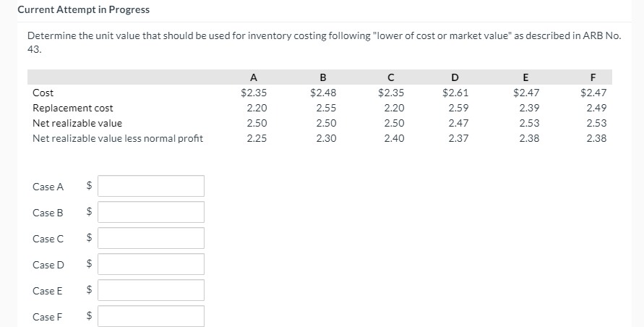644x327 pixels.
Task: Click the Case F answer input
Action: 151,316
